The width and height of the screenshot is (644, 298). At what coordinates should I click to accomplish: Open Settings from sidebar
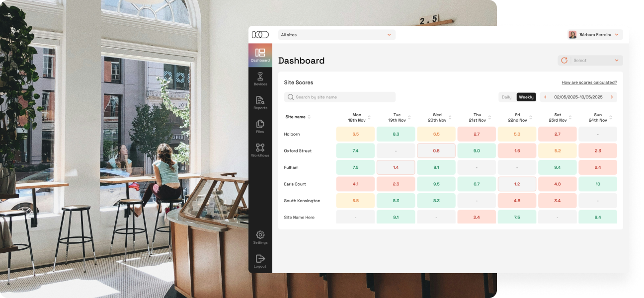pyautogui.click(x=260, y=237)
